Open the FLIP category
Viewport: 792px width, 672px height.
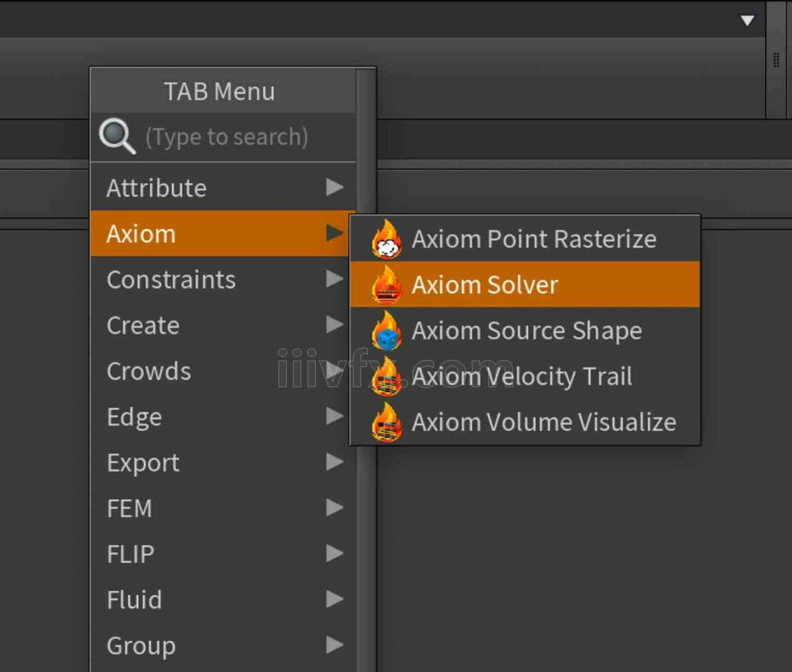(x=223, y=554)
